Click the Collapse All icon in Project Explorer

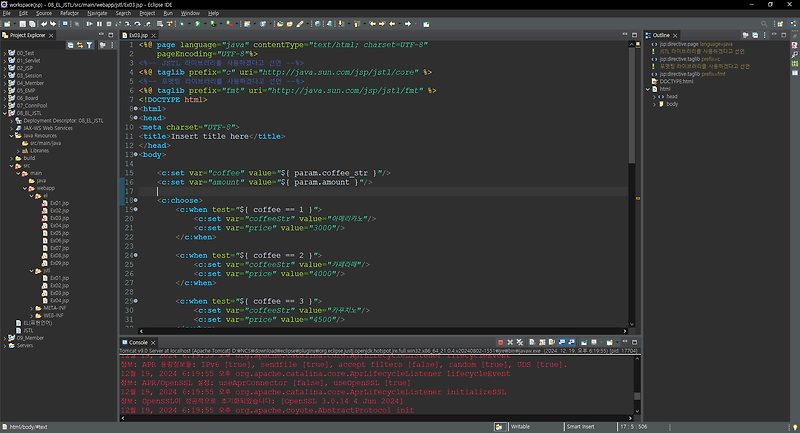tap(72, 45)
